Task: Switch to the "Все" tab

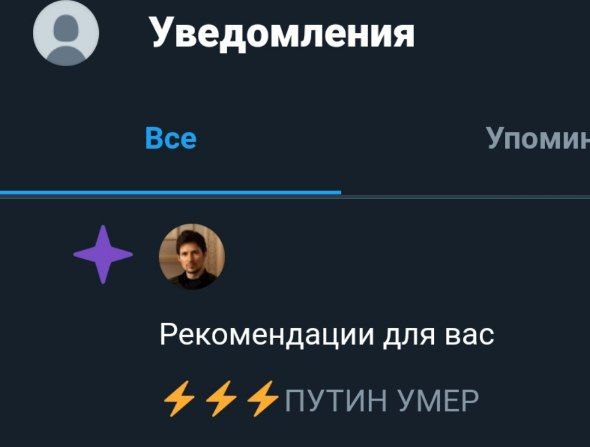Action: click(x=171, y=138)
